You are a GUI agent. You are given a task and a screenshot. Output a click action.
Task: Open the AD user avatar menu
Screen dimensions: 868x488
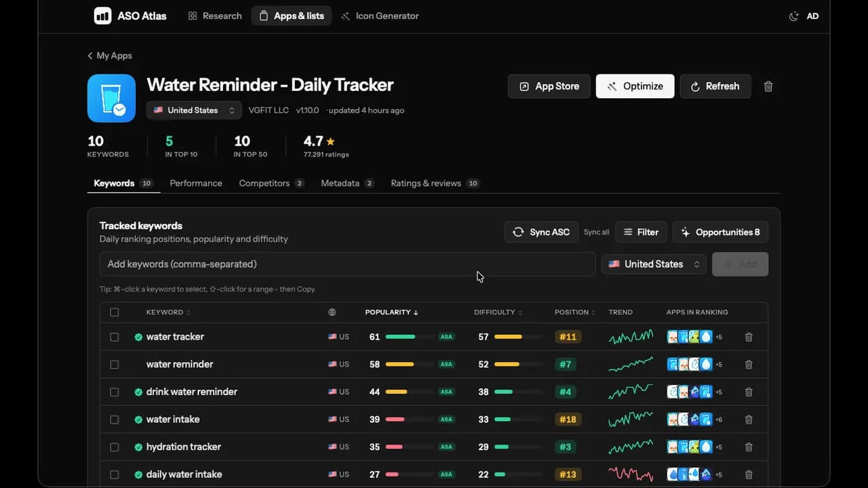pos(812,16)
